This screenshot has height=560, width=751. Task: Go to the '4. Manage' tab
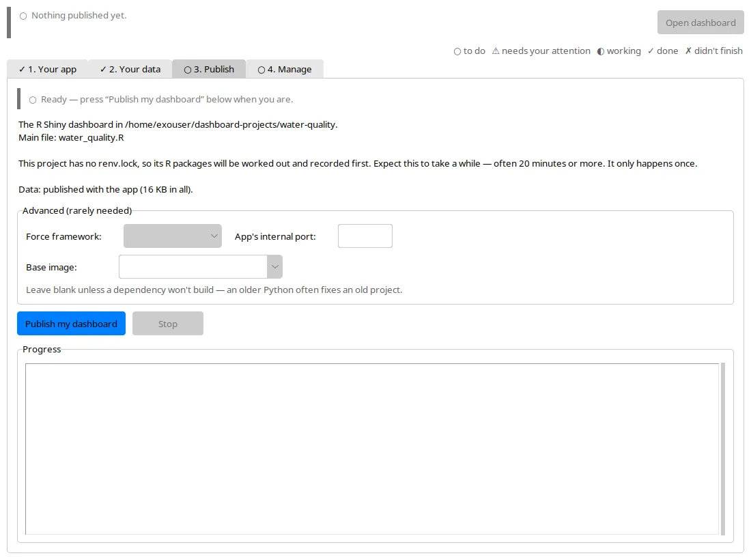pyautogui.click(x=285, y=69)
